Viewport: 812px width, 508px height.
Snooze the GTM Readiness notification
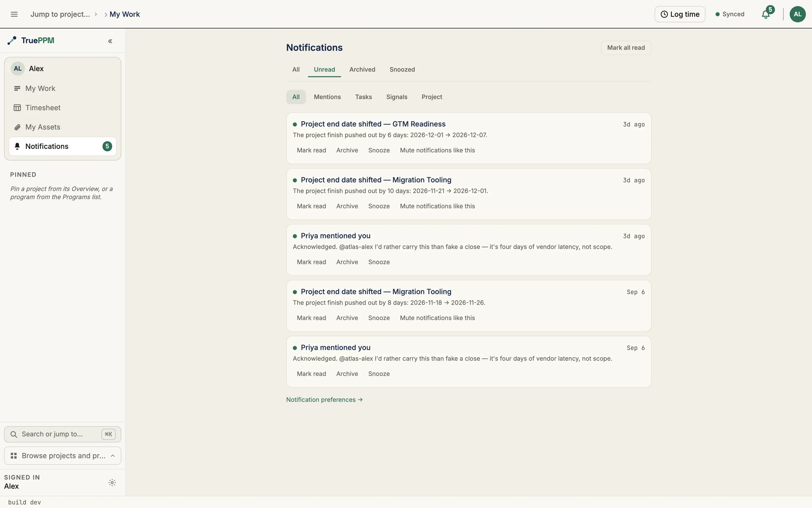tap(379, 150)
